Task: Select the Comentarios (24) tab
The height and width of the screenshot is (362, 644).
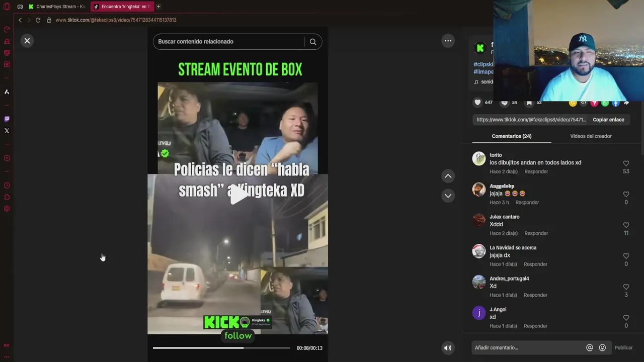Action: (x=512, y=136)
